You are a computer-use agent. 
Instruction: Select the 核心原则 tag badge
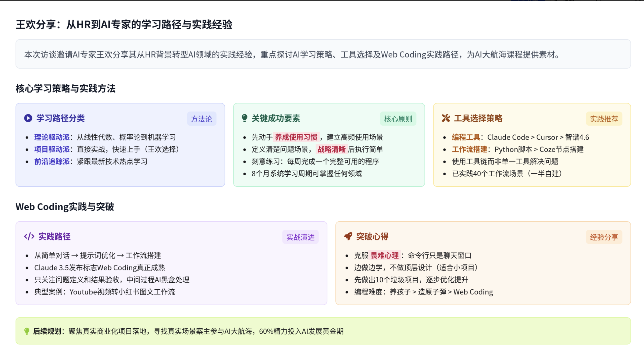tap(398, 119)
